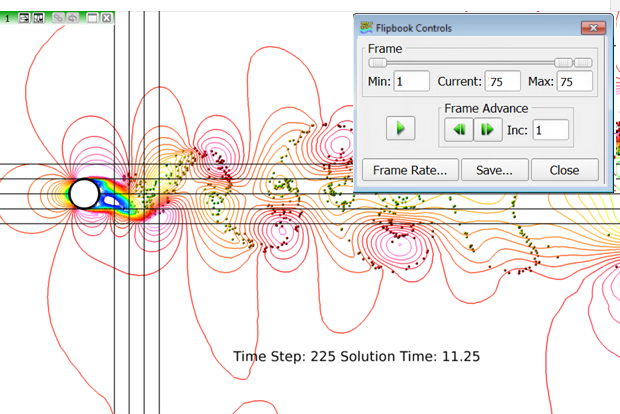Image resolution: width=620 pixels, height=414 pixels.
Task: Click the first view layout icon
Action: coord(24,18)
